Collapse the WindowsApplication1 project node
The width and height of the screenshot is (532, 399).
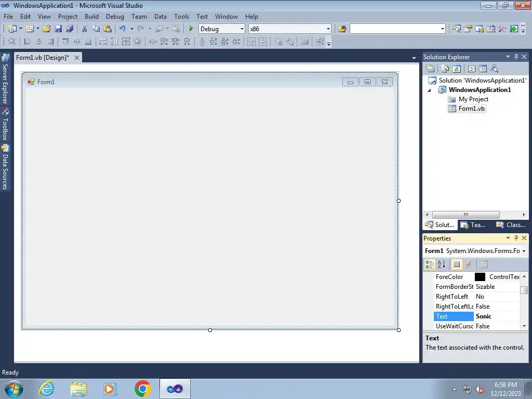(x=429, y=90)
